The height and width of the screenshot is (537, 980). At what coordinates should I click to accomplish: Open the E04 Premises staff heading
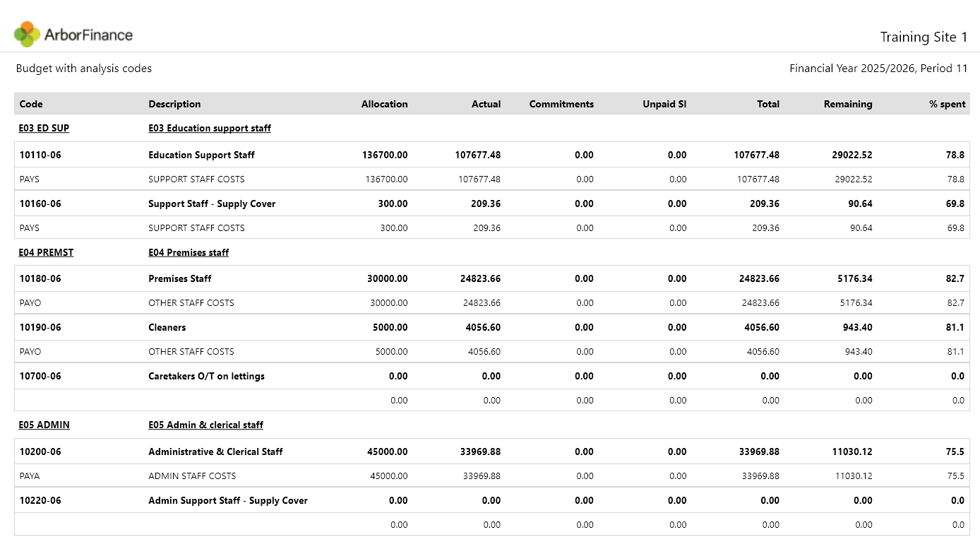(x=189, y=252)
